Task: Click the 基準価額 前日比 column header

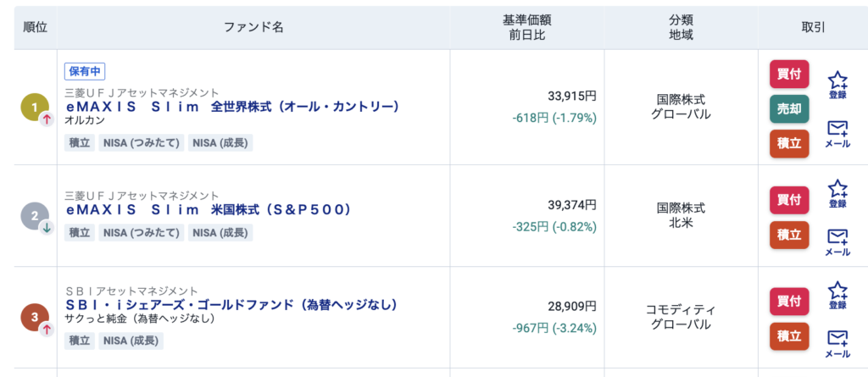Action: coord(526,27)
